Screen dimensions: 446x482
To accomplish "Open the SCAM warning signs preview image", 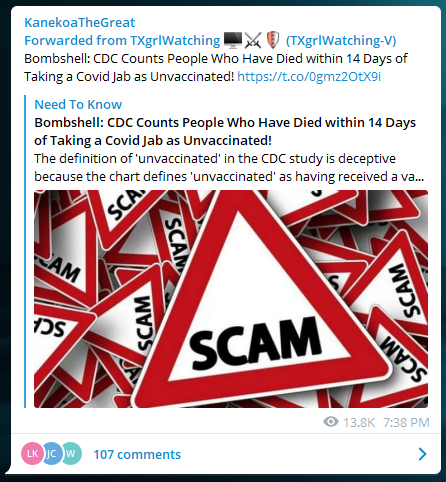I will coord(231,299).
